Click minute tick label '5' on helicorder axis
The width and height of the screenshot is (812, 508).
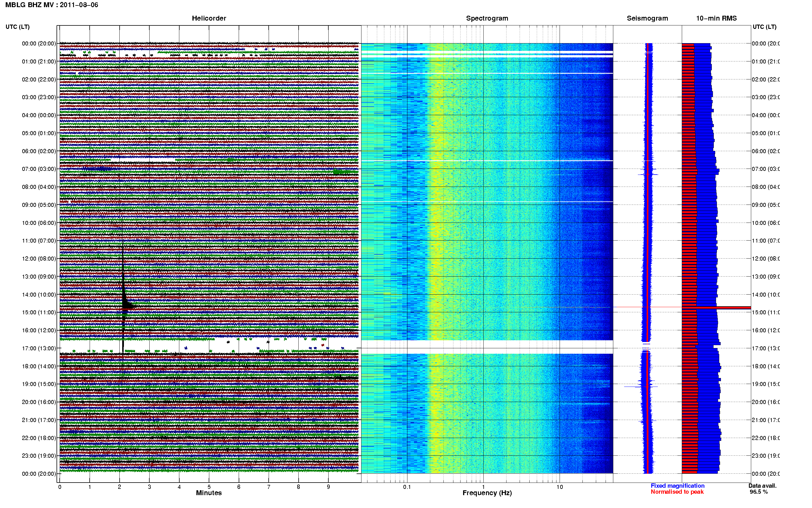coord(209,487)
